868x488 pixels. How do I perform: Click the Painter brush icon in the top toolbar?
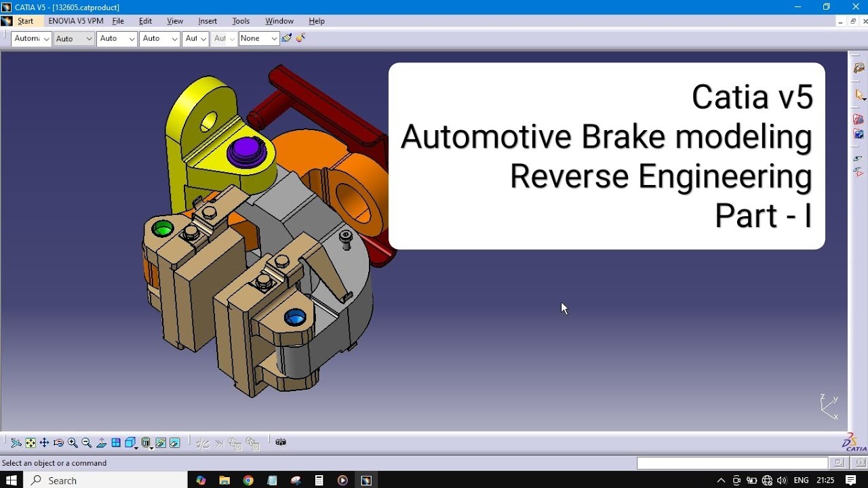pos(287,38)
